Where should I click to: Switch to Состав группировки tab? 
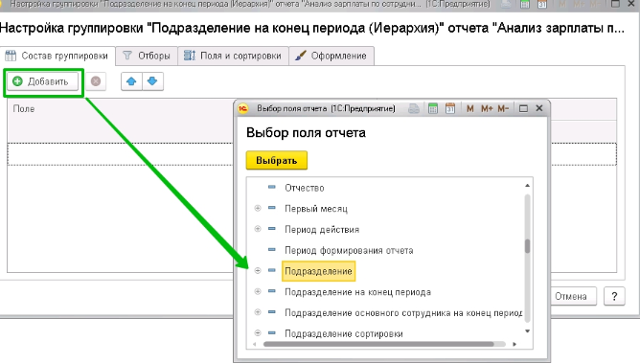pos(57,56)
